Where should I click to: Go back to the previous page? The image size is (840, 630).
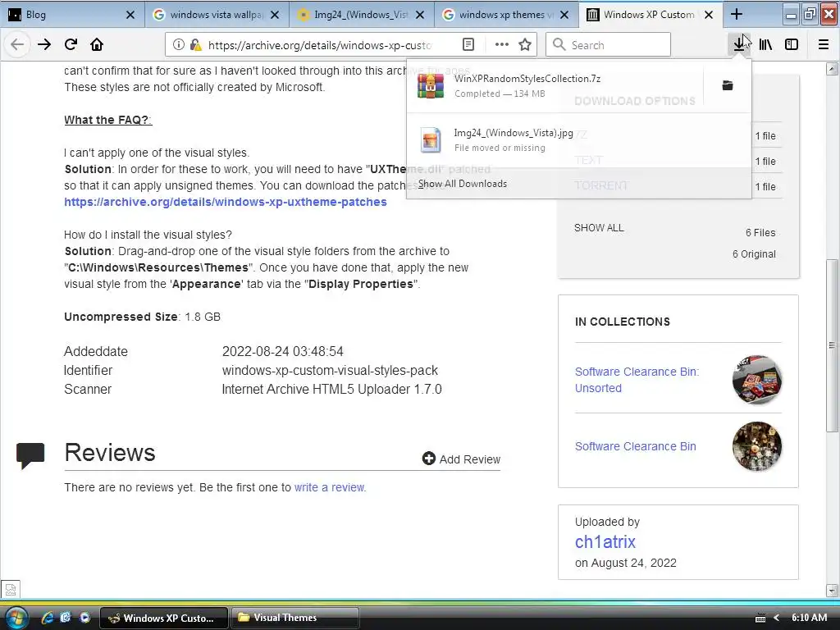point(17,44)
